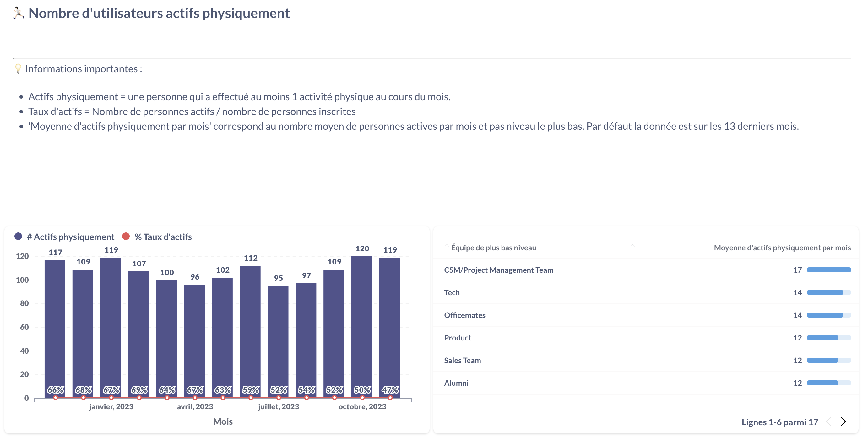868x441 pixels.
Task: Click the running person emoji in title
Action: pos(18,13)
